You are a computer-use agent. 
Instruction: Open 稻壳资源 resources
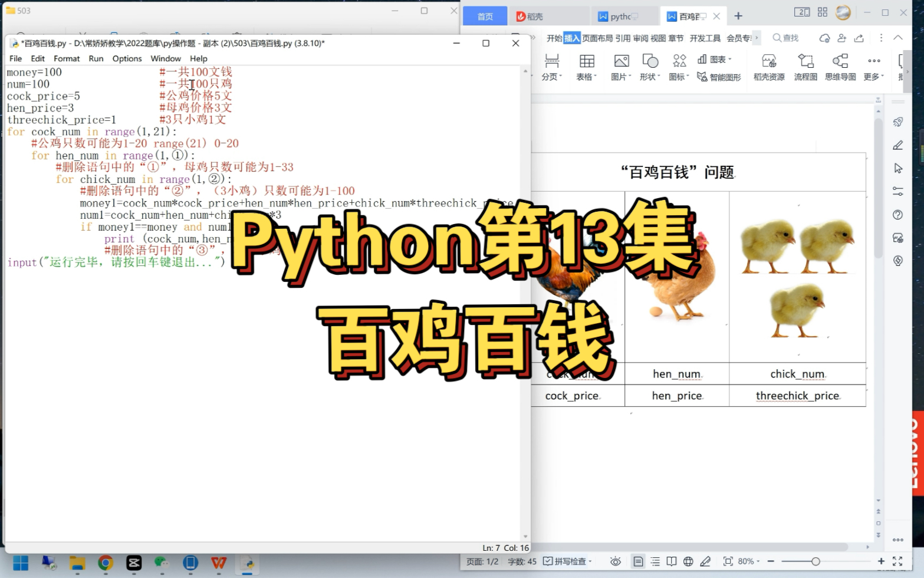(769, 67)
